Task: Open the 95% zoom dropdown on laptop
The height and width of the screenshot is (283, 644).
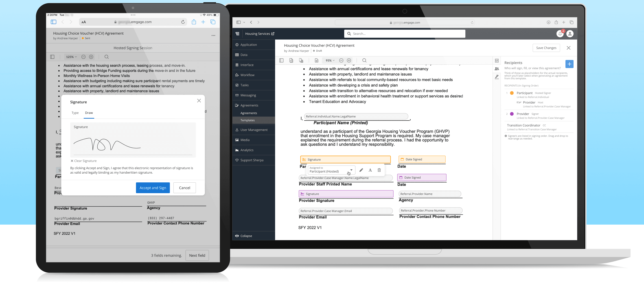Action: coord(330,61)
